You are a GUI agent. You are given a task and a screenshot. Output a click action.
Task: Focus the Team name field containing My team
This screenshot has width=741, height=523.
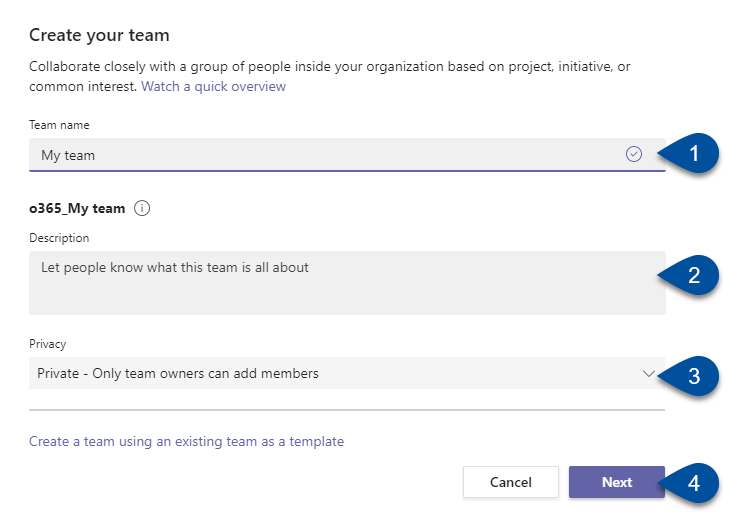point(347,155)
